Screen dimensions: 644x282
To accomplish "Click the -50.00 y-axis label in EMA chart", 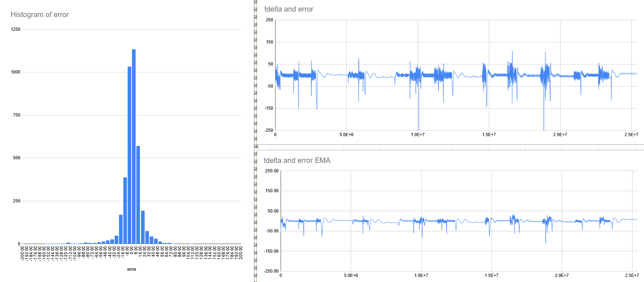I will [272, 231].
